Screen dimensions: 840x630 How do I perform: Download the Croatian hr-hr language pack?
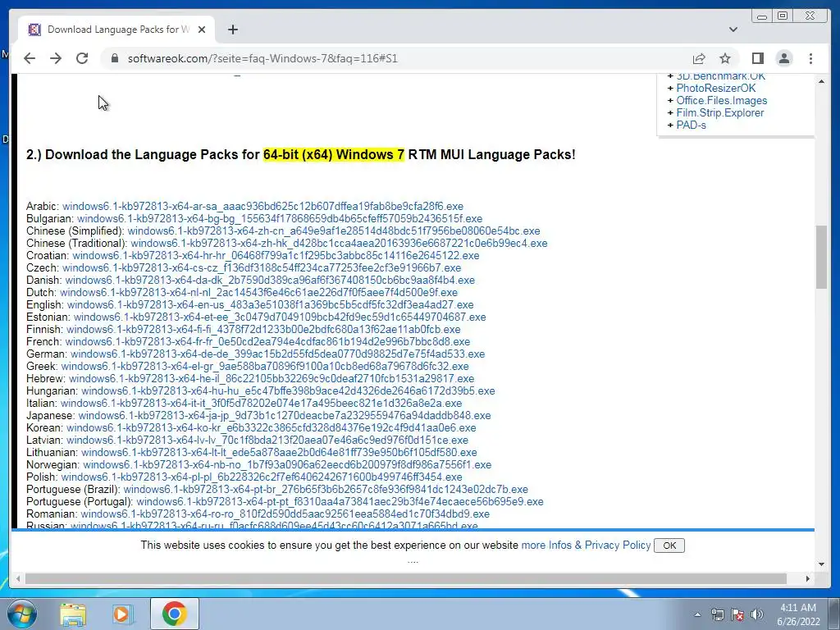click(276, 256)
